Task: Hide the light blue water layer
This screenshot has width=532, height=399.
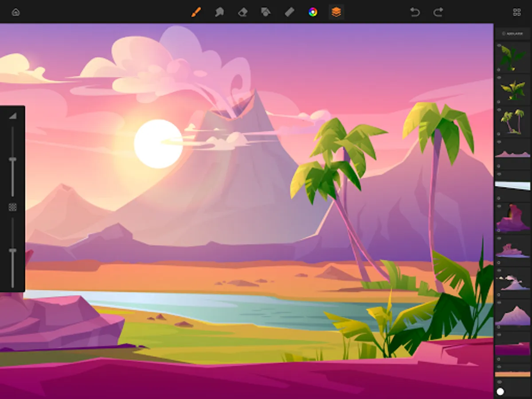Action: [x=499, y=174]
